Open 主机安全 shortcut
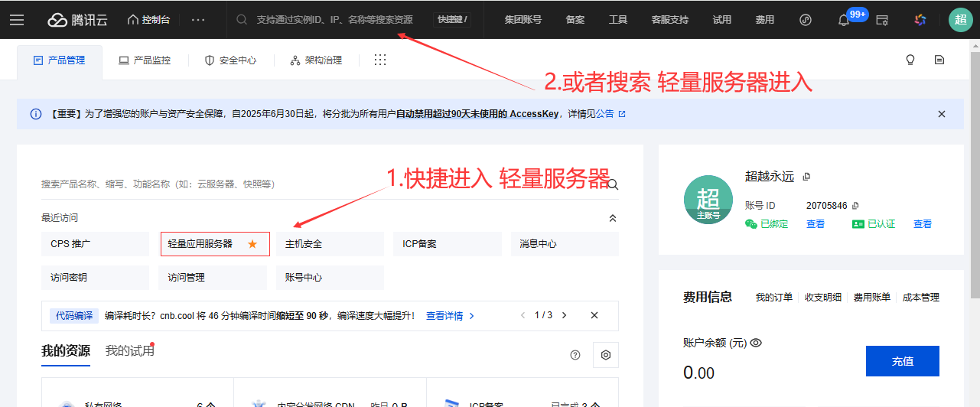Screen dimensions: 980x407 point(330,244)
